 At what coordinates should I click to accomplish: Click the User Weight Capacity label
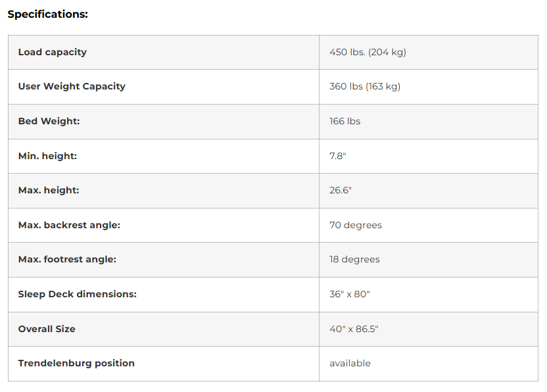[72, 86]
